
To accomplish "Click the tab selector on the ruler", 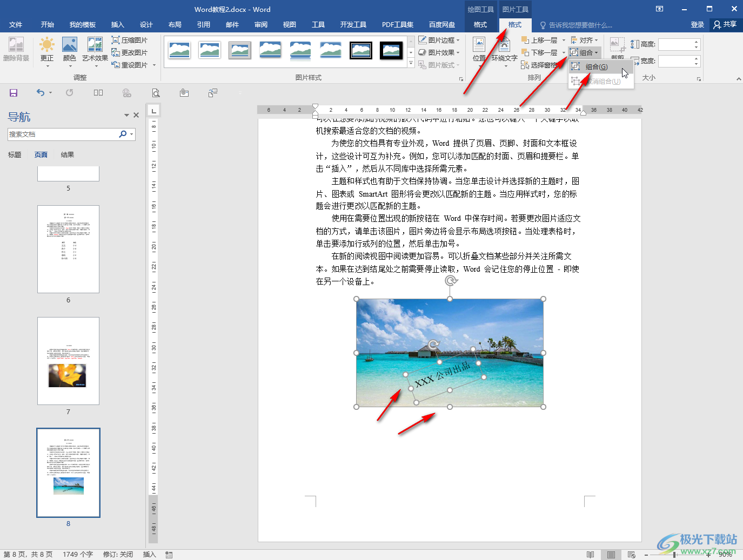I will click(x=154, y=111).
